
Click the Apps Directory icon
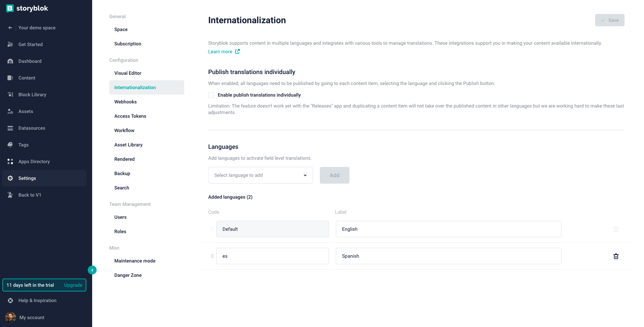(10, 161)
